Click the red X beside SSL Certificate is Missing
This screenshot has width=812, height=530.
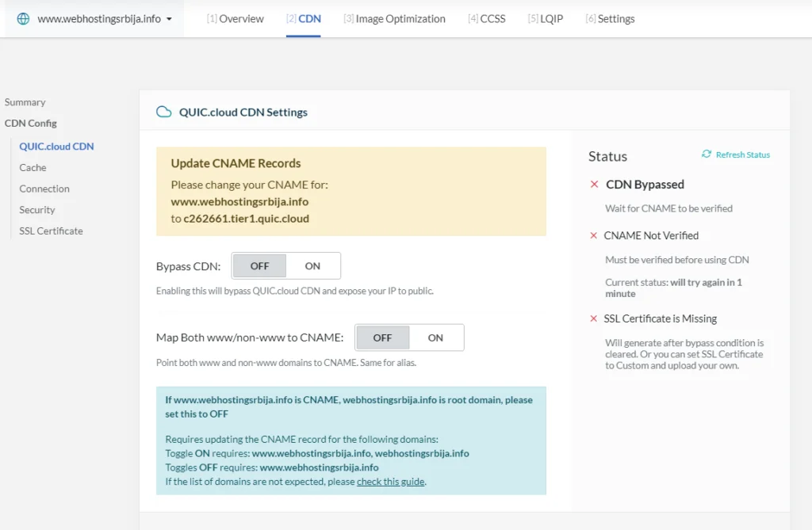click(x=593, y=318)
